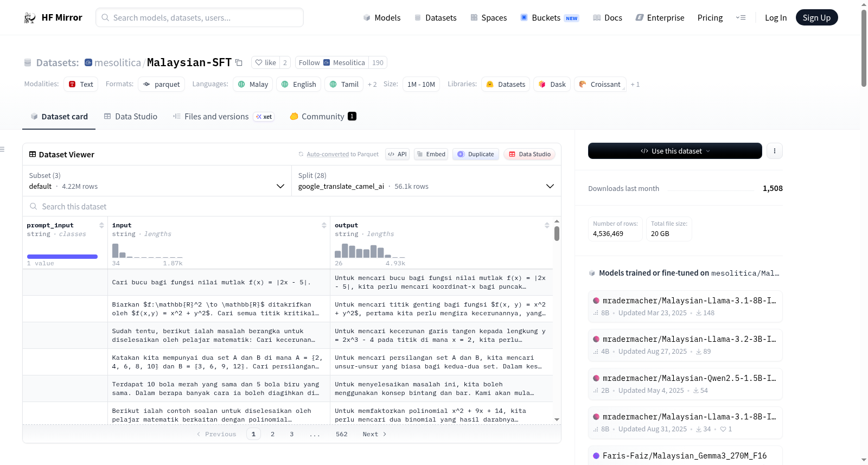
Task: Open Docs in top navigation
Action: pos(608,17)
